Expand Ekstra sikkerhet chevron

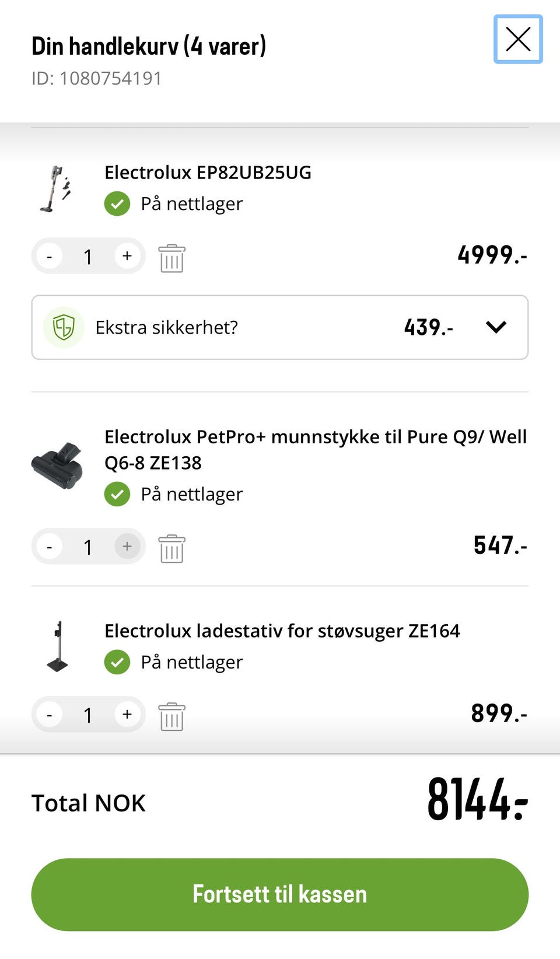[496, 327]
